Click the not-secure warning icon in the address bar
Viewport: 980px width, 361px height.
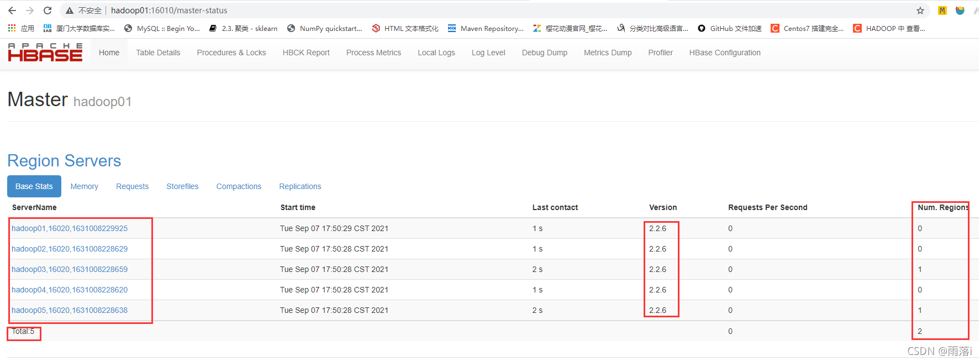[70, 11]
